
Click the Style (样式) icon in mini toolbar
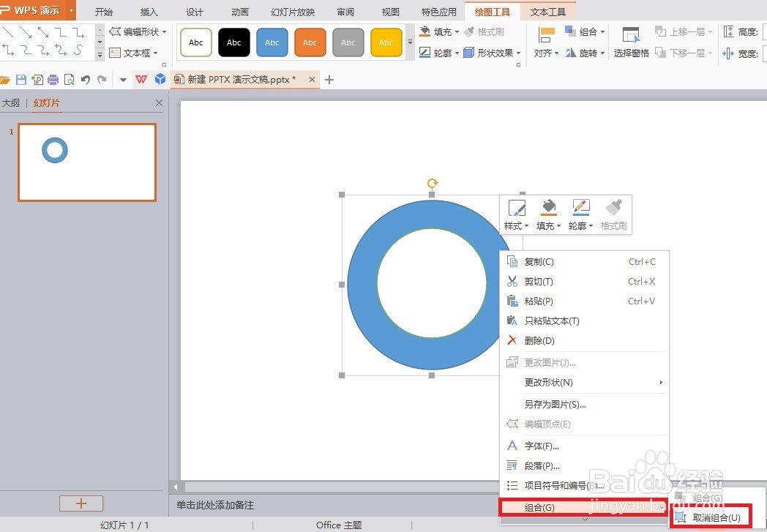[517, 208]
